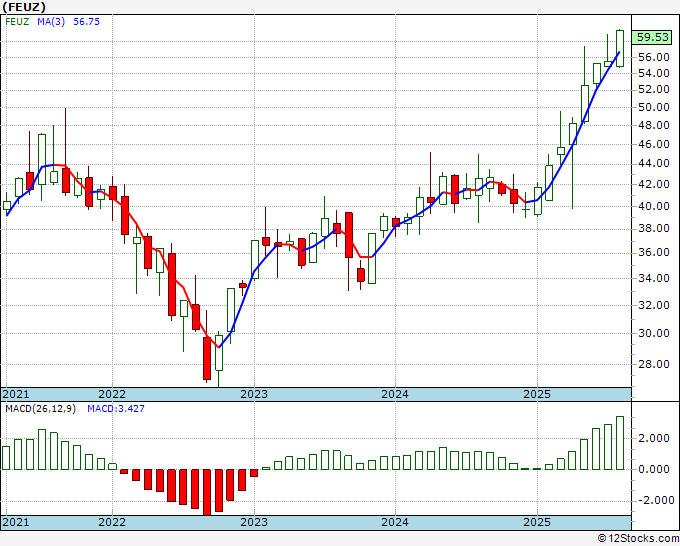This screenshot has height=546, width=680.
Task: Click 2025 on the MACD timeline
Action: click(537, 522)
